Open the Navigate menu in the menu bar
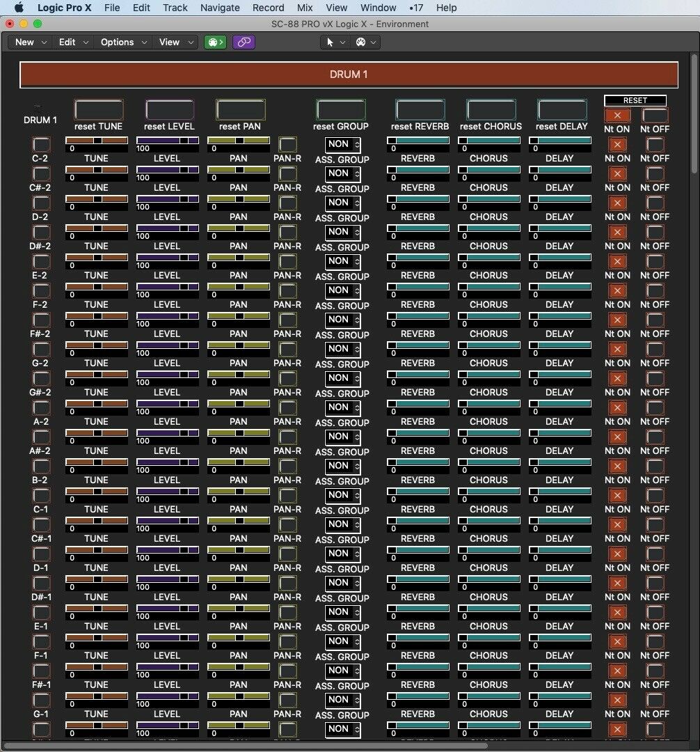This screenshot has width=700, height=752. tap(220, 8)
